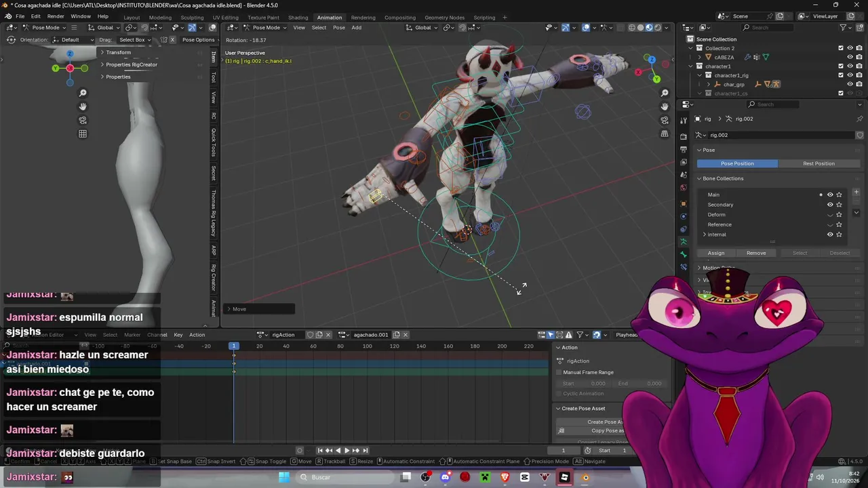Expand the internal bone collection

click(704, 235)
